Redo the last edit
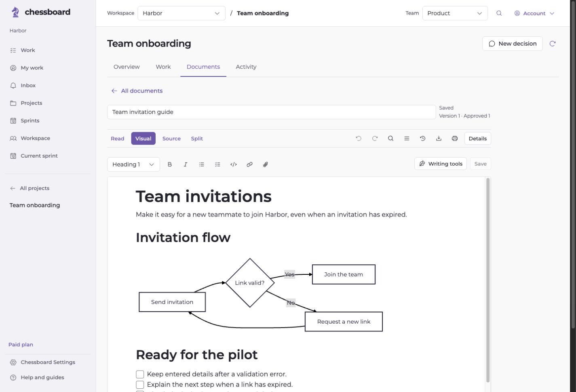Screen dimensions: 576x392 (x=375, y=138)
